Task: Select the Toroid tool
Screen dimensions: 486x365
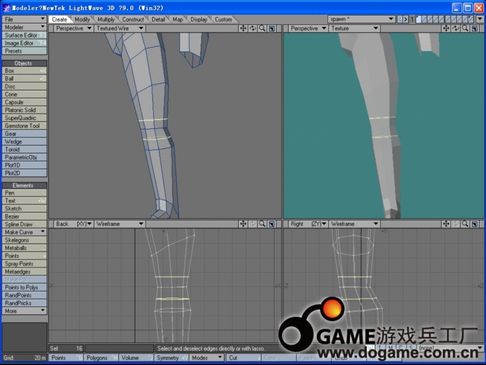Action: tap(24, 149)
